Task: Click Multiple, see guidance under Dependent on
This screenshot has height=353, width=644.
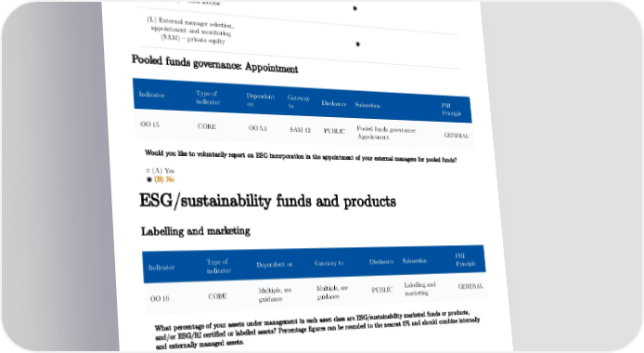Action: pyautogui.click(x=275, y=294)
